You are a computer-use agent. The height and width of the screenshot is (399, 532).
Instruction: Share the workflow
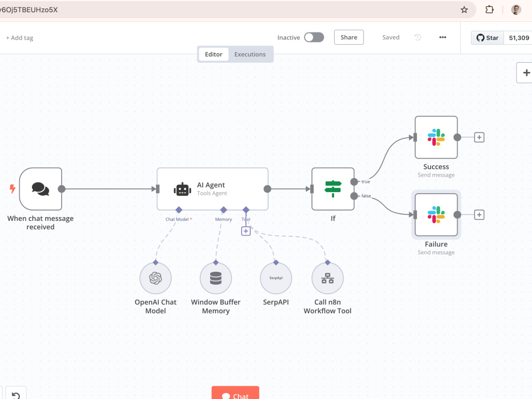349,37
